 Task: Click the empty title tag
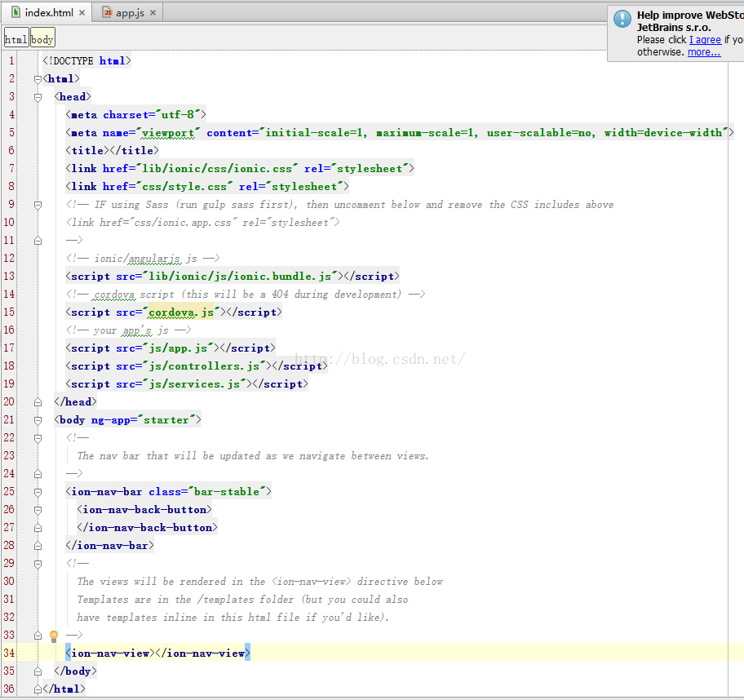[x=112, y=150]
